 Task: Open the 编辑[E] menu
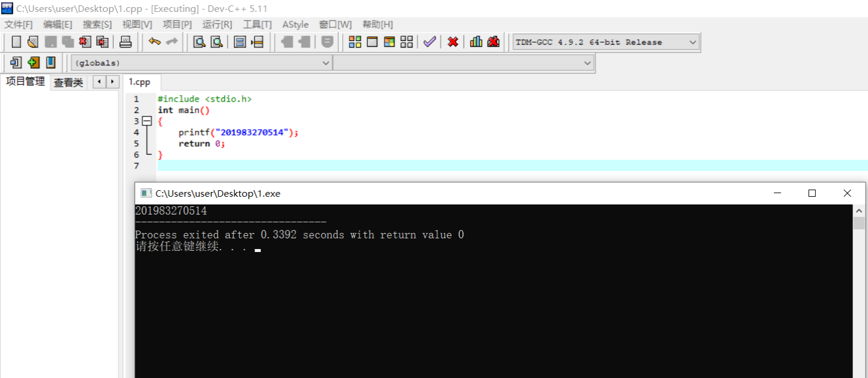point(58,24)
